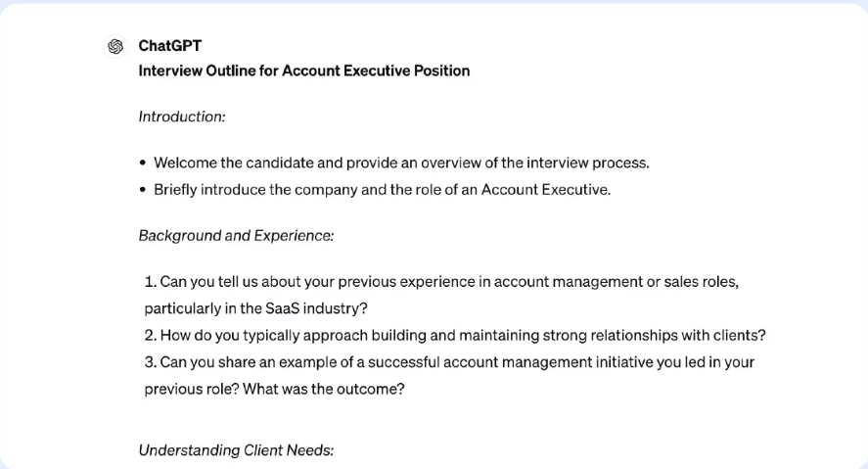The height and width of the screenshot is (469, 868).
Task: Click the 'Can you tell us' question line
Action: coord(448,282)
